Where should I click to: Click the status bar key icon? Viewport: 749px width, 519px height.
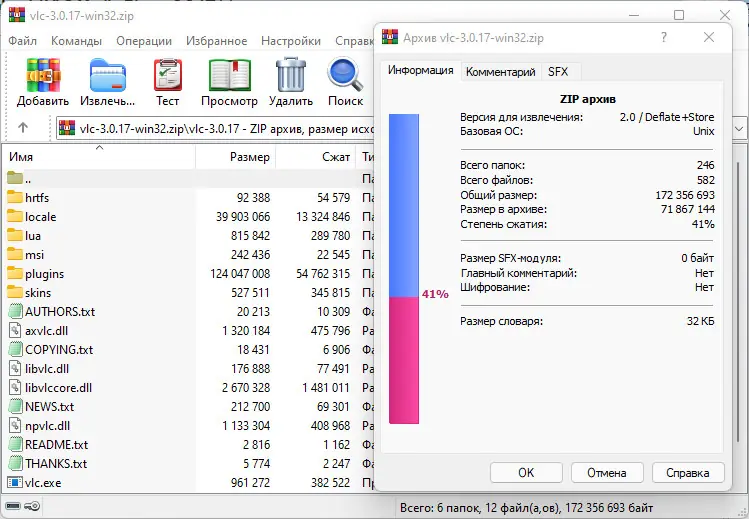pyautogui.click(x=32, y=506)
